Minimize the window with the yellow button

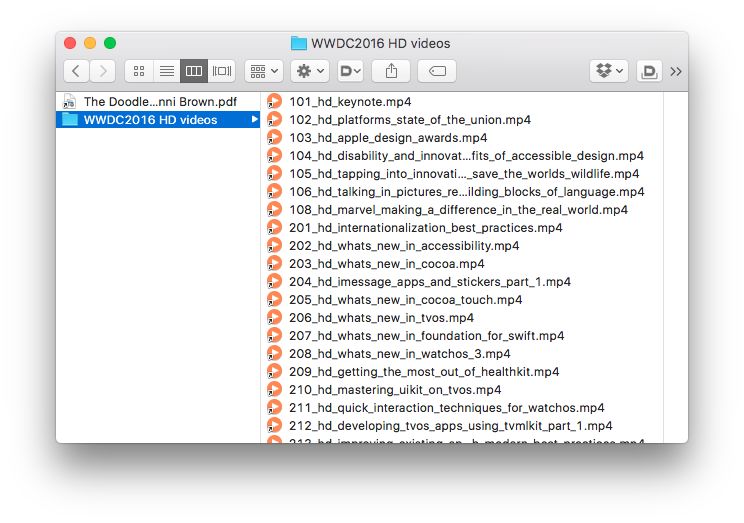90,43
